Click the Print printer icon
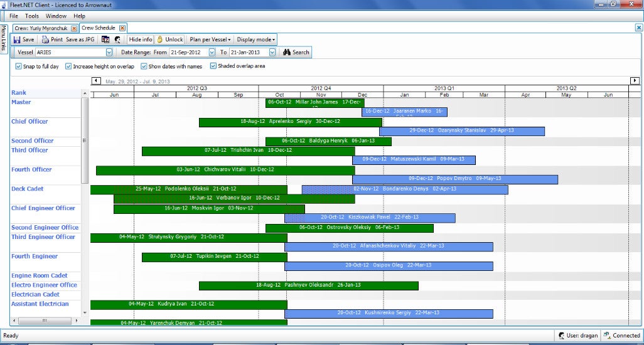 pyautogui.click(x=45, y=40)
